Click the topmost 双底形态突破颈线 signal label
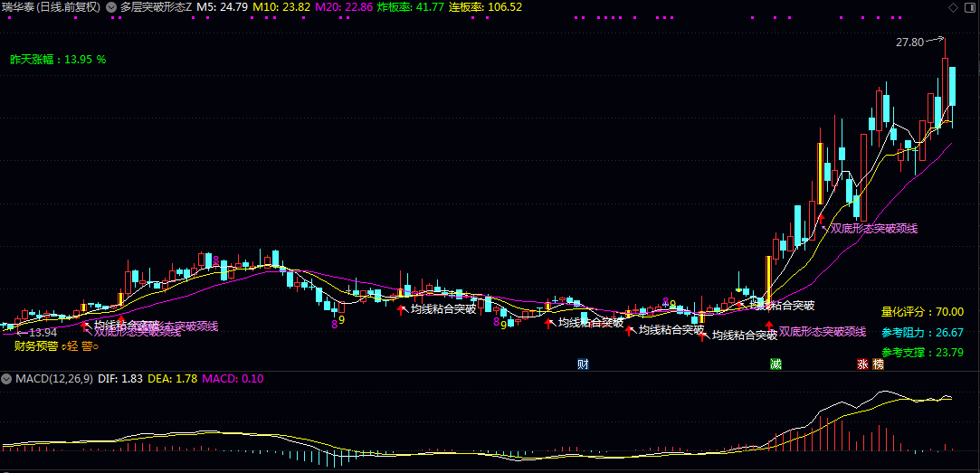 pos(874,229)
